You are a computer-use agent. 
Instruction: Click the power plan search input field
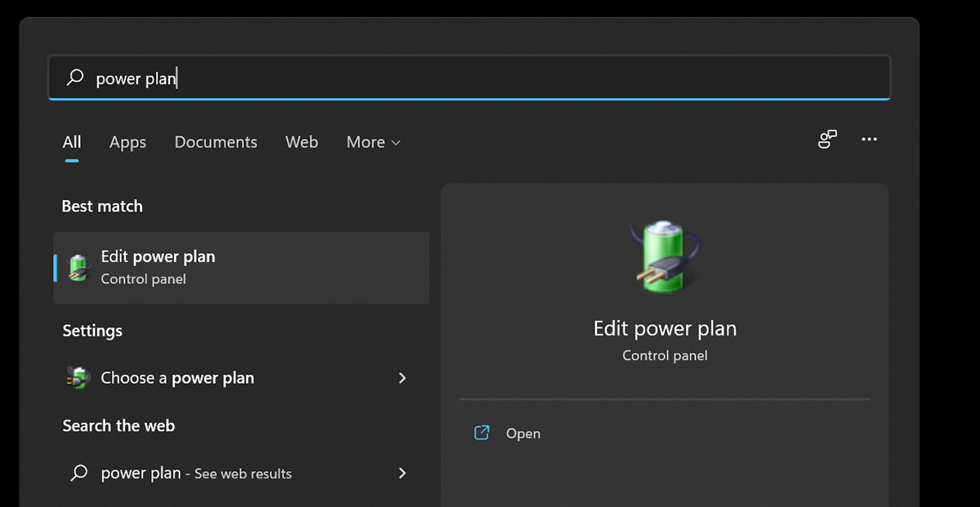(469, 78)
